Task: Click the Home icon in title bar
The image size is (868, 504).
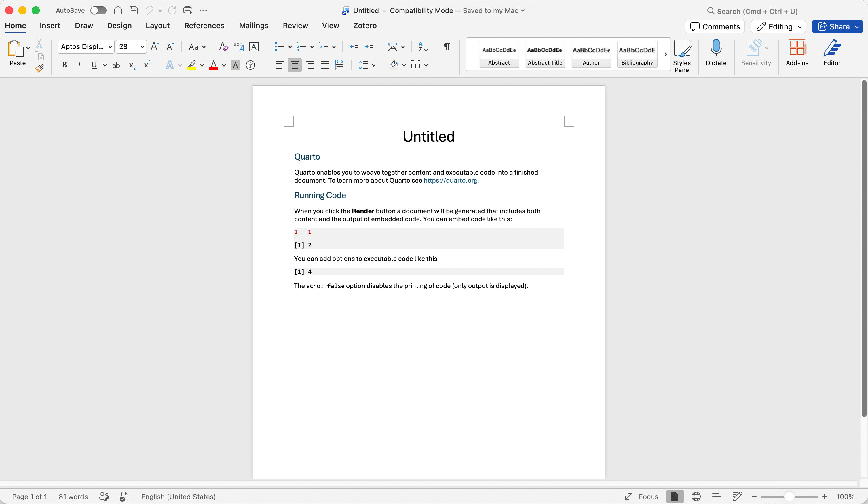Action: 118,10
